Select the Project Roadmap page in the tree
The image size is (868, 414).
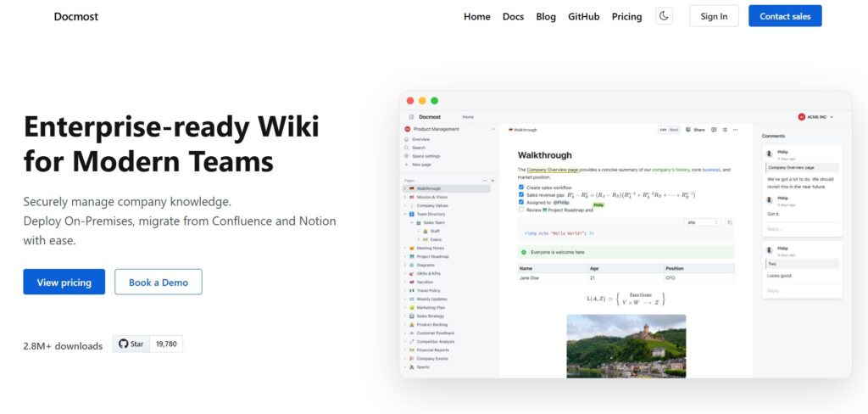coord(432,256)
